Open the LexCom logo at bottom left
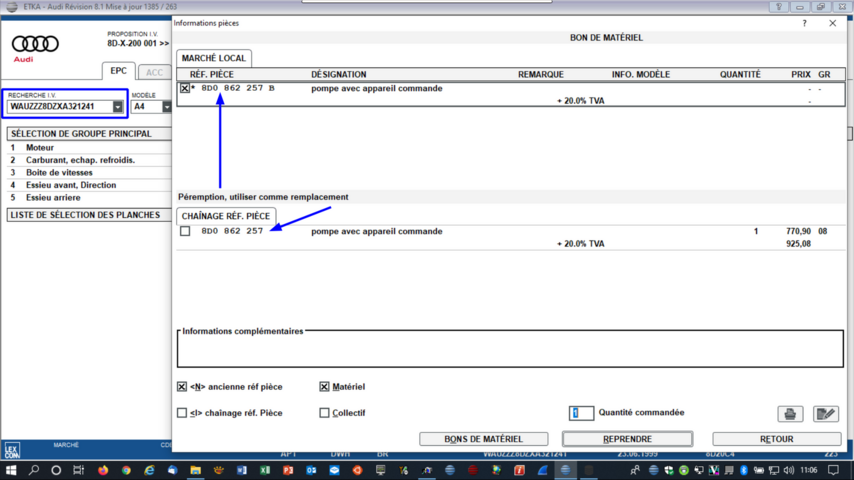This screenshot has width=854, height=480. [x=12, y=451]
